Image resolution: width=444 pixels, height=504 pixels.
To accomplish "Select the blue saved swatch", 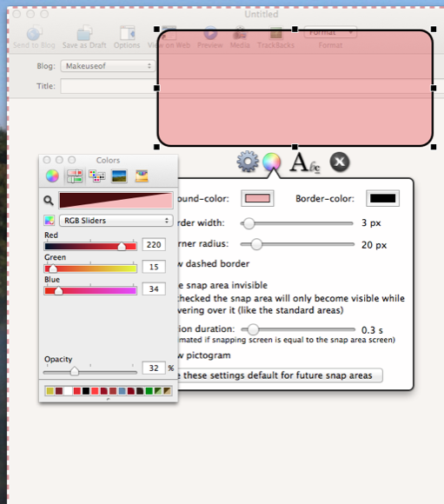I will tap(123, 391).
